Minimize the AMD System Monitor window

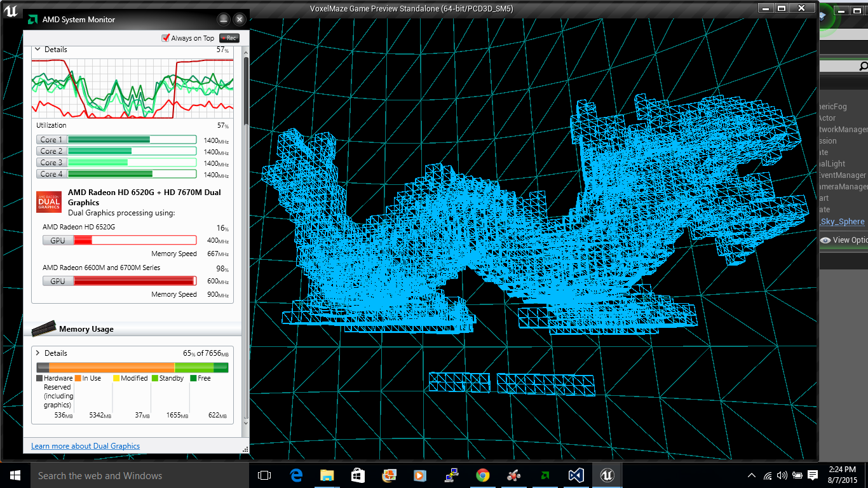tap(223, 20)
